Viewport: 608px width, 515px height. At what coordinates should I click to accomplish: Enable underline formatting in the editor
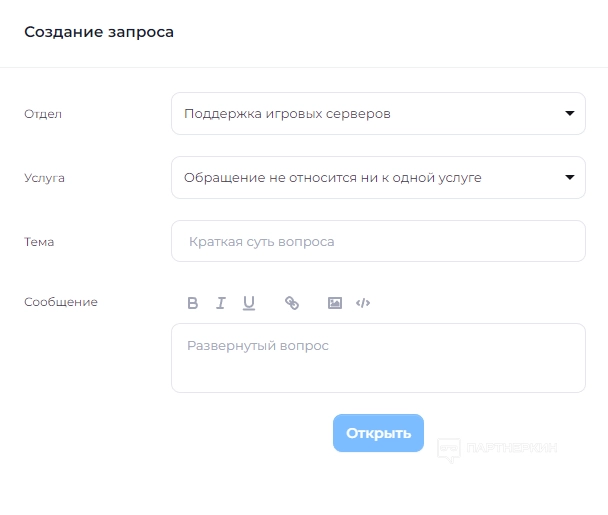(249, 303)
